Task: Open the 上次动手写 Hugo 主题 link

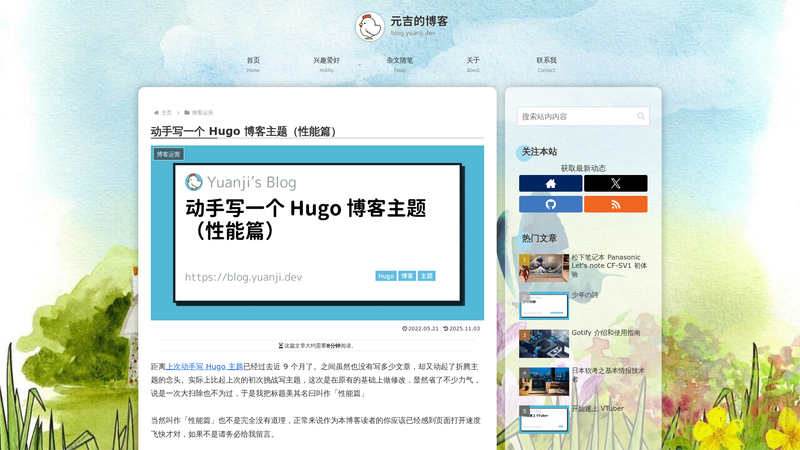Action: pos(205,366)
